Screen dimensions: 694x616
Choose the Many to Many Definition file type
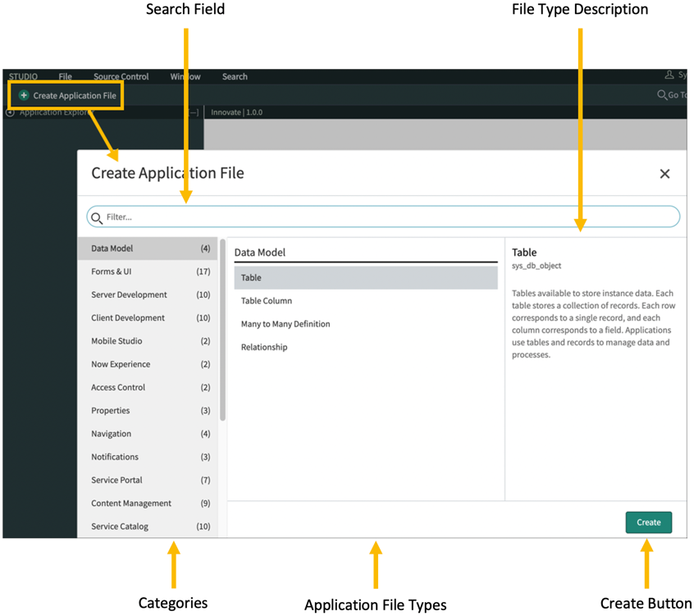coord(285,324)
